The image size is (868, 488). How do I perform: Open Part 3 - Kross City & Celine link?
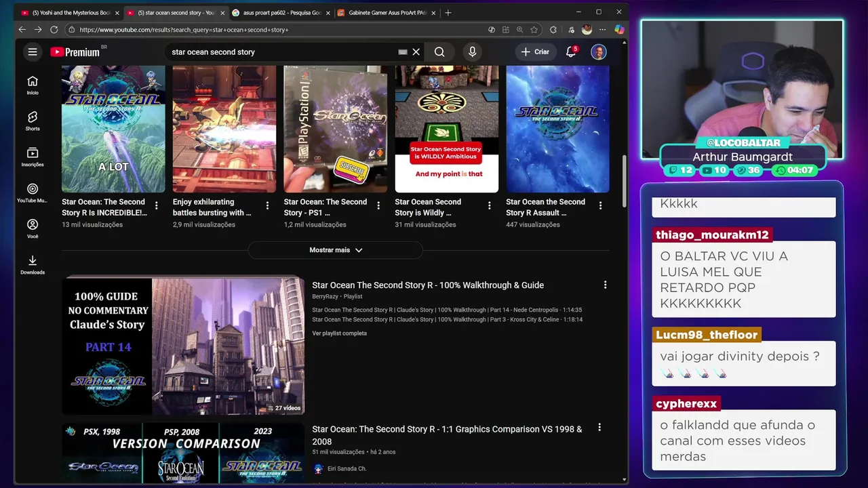[447, 319]
